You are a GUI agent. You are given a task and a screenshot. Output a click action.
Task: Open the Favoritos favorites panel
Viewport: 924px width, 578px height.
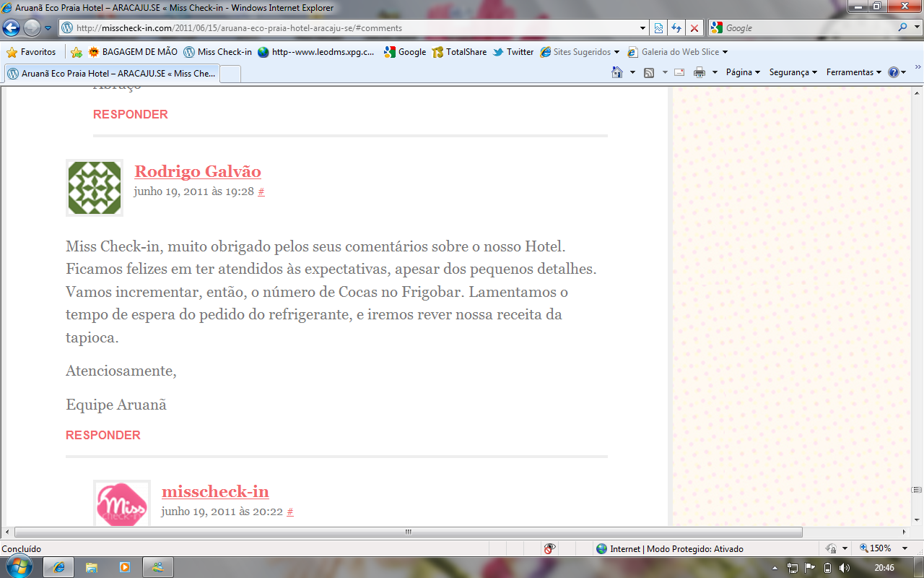tap(31, 52)
